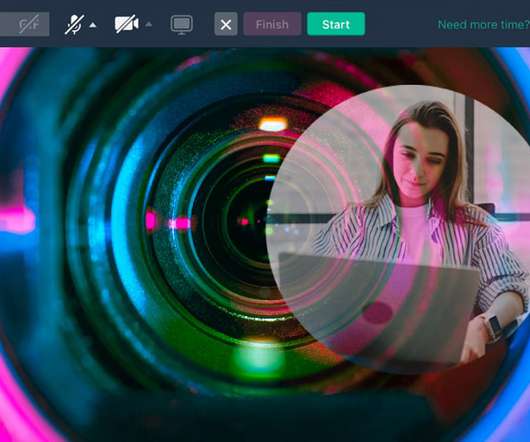The width and height of the screenshot is (530, 442).
Task: Expand microphone options arrow
Action: [x=93, y=25]
